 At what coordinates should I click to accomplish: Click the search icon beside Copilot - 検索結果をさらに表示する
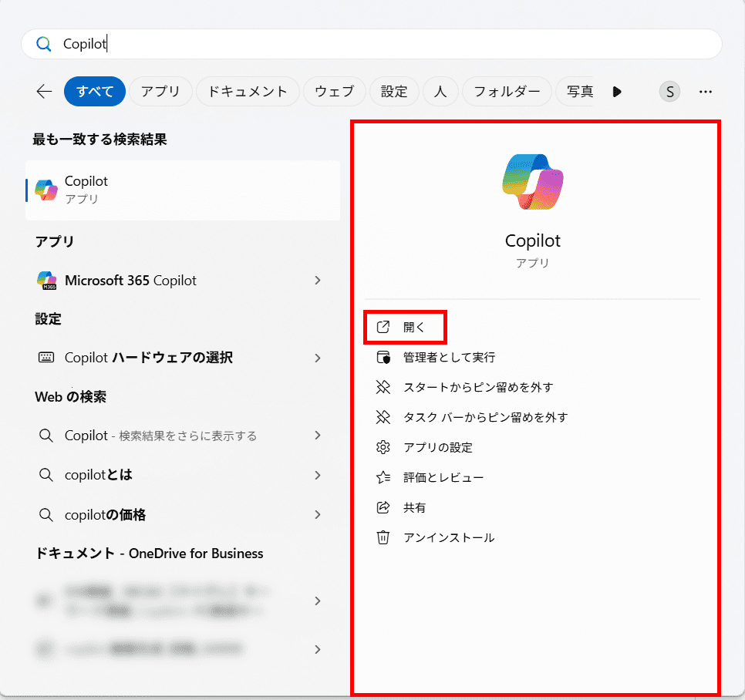46,436
